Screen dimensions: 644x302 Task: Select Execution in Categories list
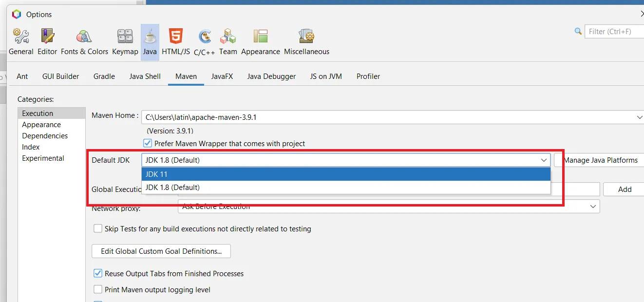52,113
